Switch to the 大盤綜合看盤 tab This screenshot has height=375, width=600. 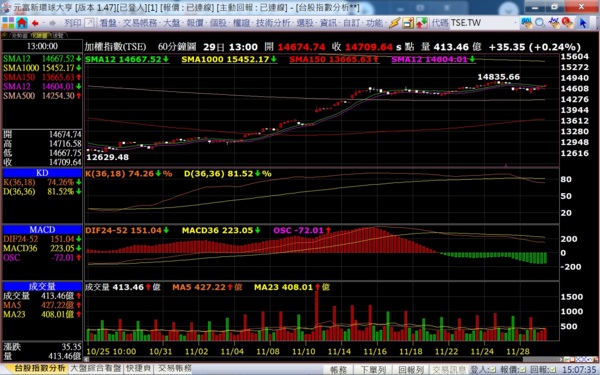96,368
